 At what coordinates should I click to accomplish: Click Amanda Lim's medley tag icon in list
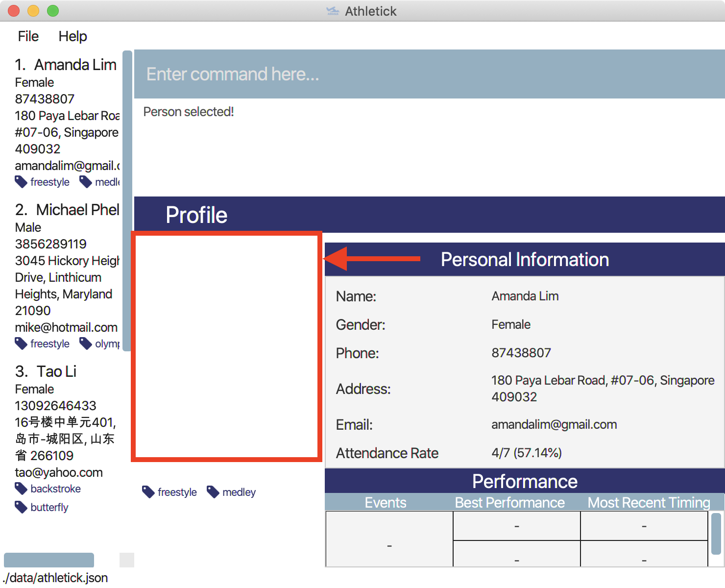(86, 182)
